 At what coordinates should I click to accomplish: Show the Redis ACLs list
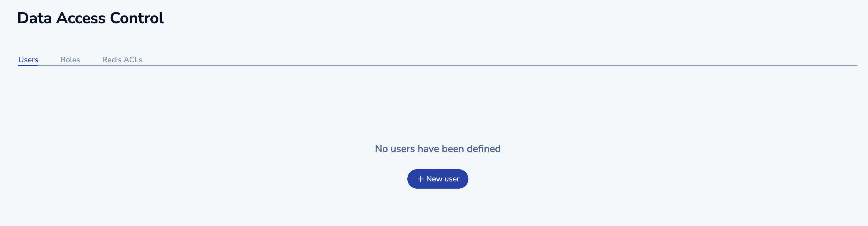pos(122,60)
